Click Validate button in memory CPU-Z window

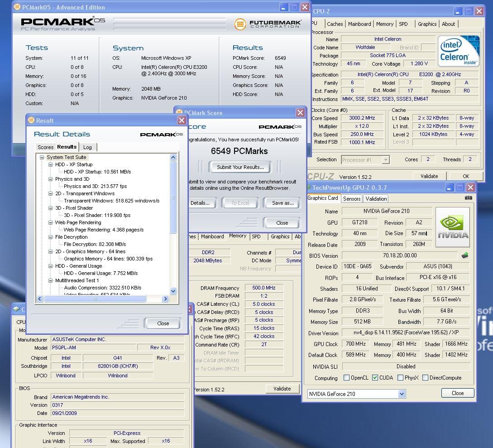pos(282,389)
